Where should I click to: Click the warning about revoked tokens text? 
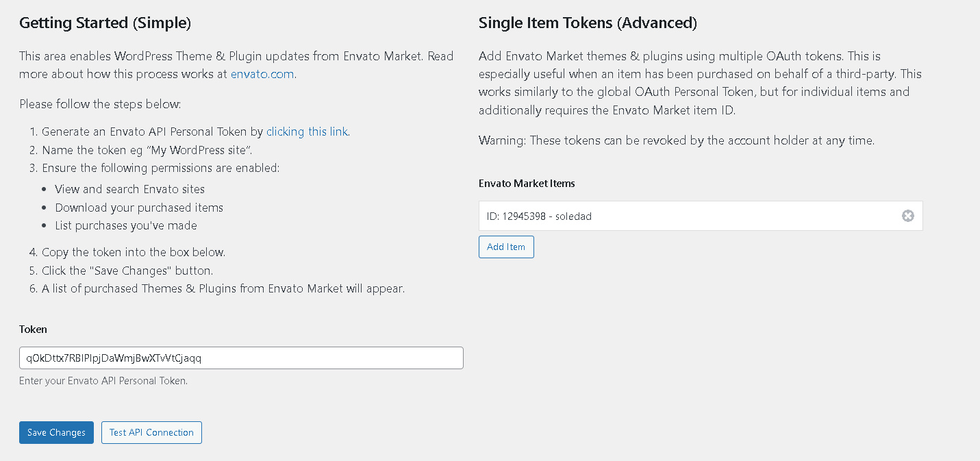pyautogui.click(x=676, y=140)
